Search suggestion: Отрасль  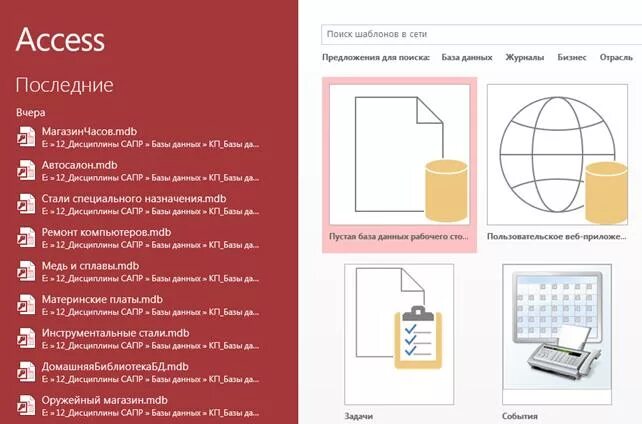pyautogui.click(x=616, y=57)
